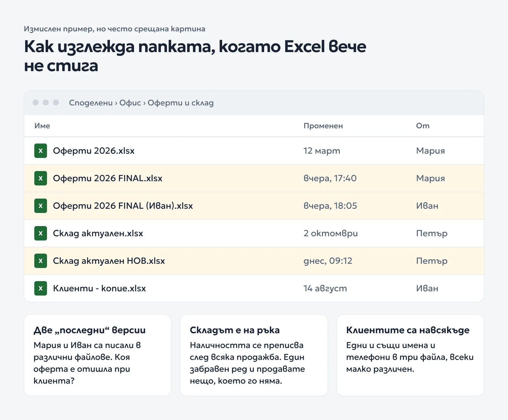
Task: Click the third window control dot
Action: 56,102
